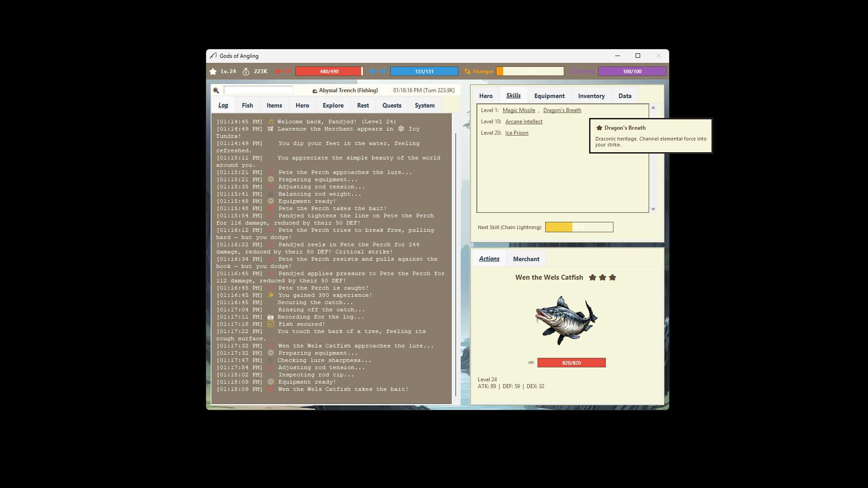Click the magnifying glass search icon
Image resolution: width=868 pixels, height=488 pixels.
[x=216, y=90]
